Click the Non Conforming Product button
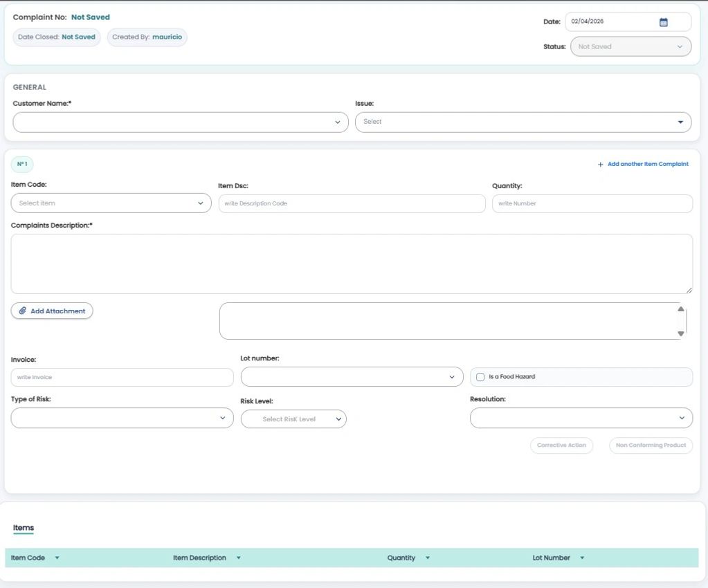 [651, 445]
